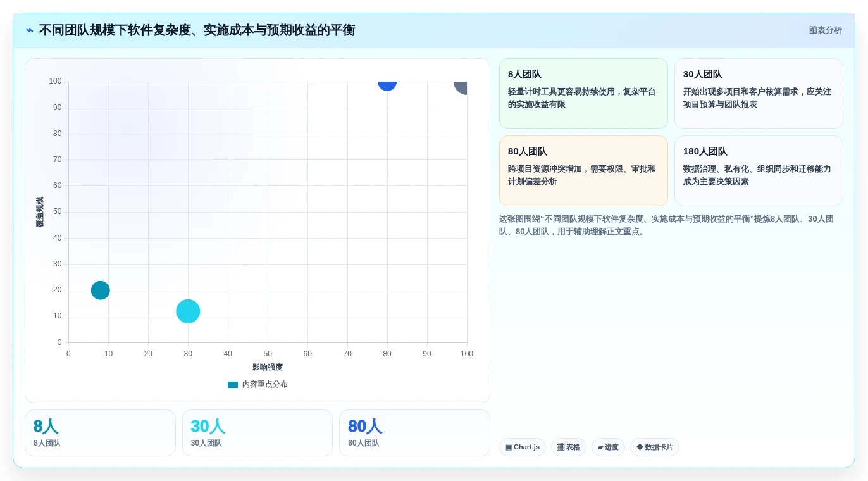Click the 数据卡片 tag
868x481 pixels.
(x=655, y=447)
